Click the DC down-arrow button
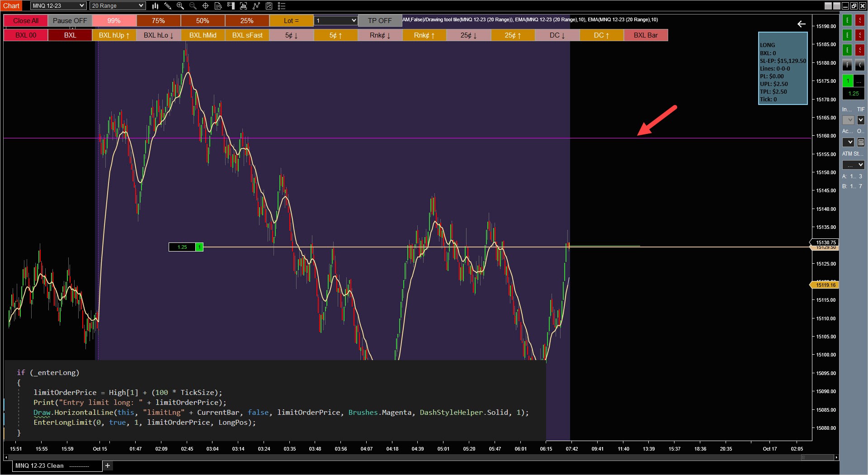Screen dimensions: 868x475 (557, 35)
